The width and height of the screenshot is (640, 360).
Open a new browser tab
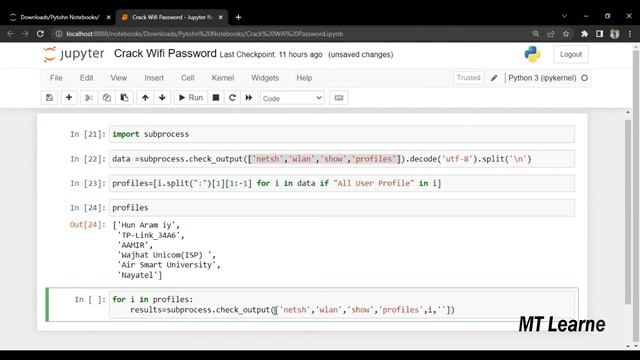pos(238,17)
